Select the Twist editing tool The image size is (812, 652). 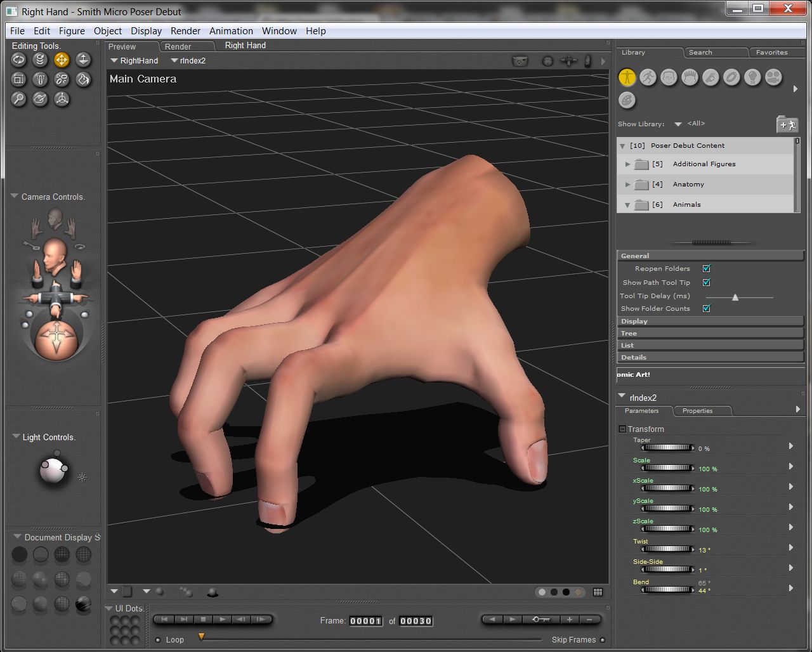(41, 60)
